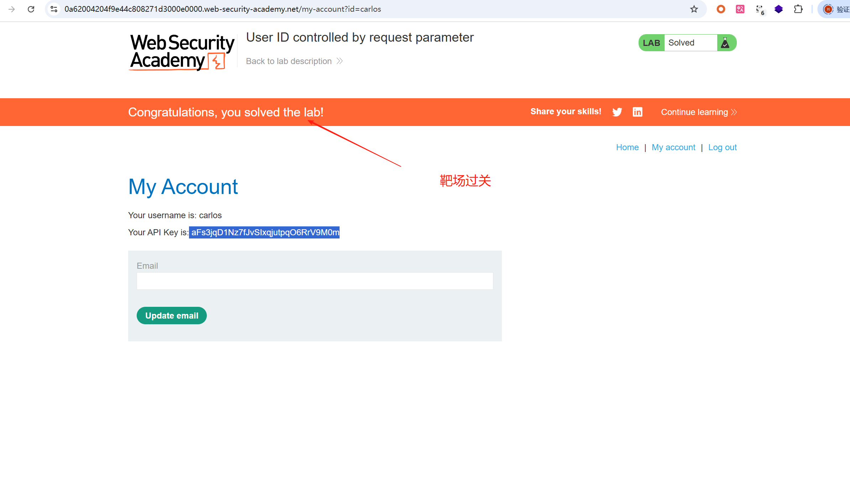Share the solved lab on LinkedIn
The height and width of the screenshot is (504, 850).
pos(637,112)
